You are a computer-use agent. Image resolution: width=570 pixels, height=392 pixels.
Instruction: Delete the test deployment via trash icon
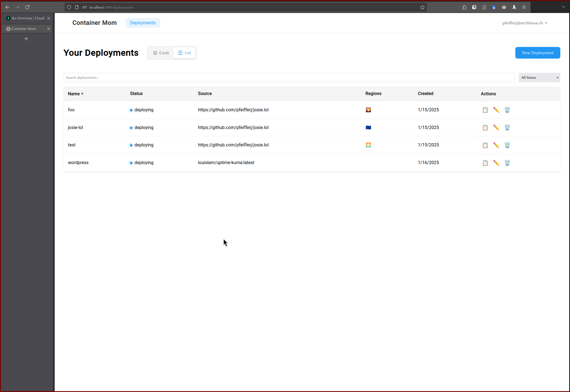point(507,145)
